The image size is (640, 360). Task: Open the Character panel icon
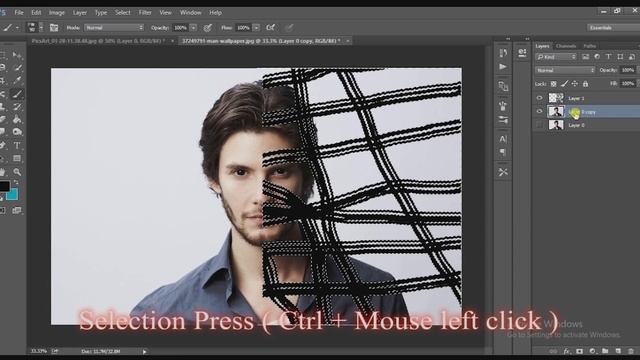(503, 139)
